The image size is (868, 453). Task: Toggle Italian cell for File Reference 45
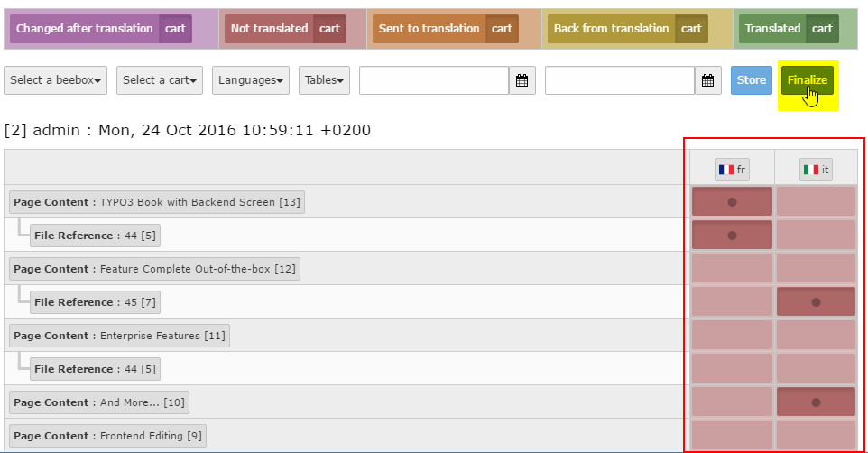coord(816,302)
